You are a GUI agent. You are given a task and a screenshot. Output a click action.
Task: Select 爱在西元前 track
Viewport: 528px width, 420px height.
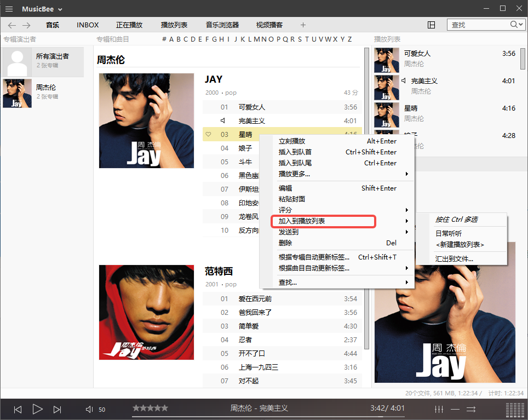pyautogui.click(x=282, y=299)
